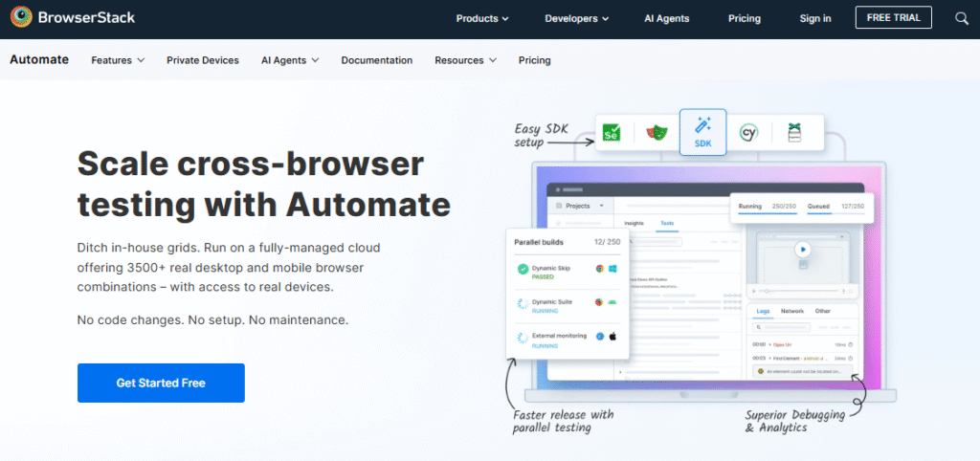Expand the Developers menu
980x461 pixels.
tap(576, 18)
